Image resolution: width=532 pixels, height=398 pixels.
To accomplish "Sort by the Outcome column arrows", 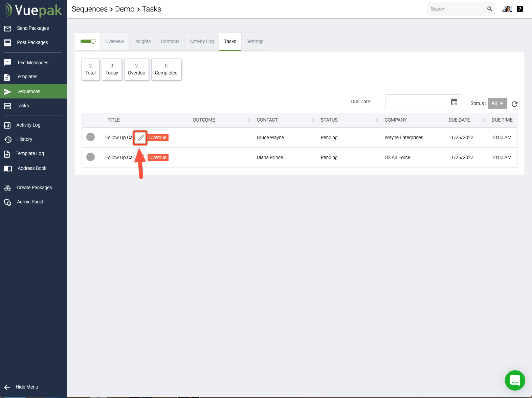I will coord(249,120).
